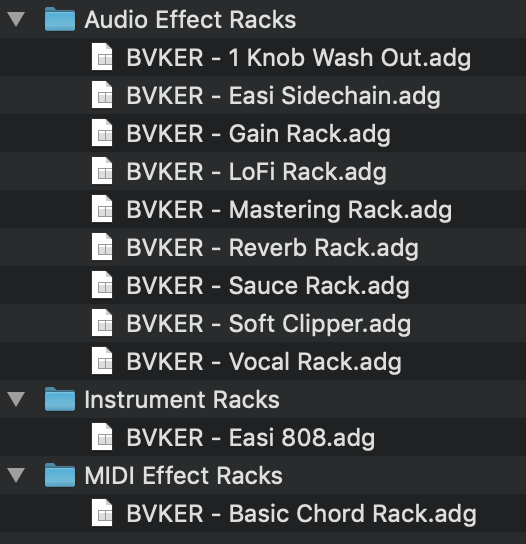Collapse the Audio Effect Racks folder triangle

pos(16,19)
